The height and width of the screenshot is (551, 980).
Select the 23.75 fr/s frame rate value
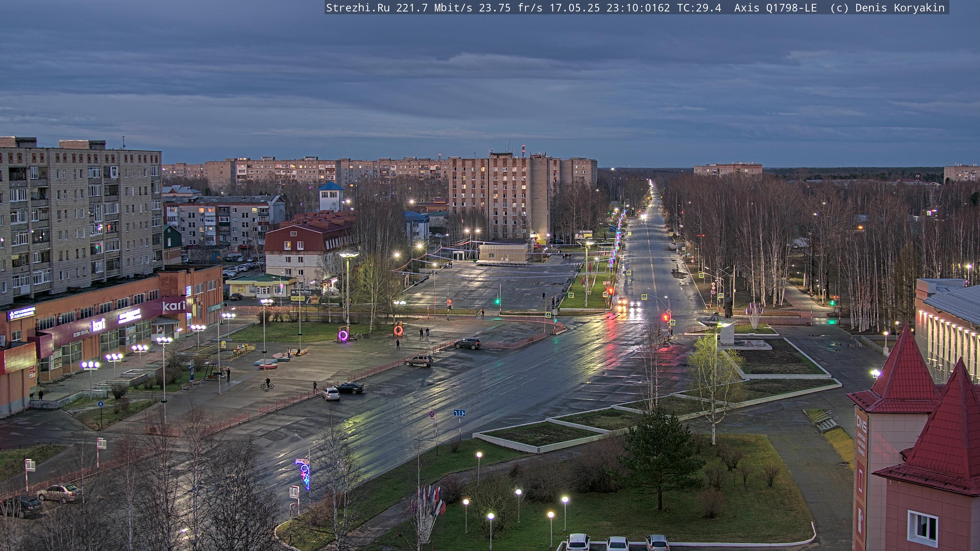pyautogui.click(x=510, y=8)
